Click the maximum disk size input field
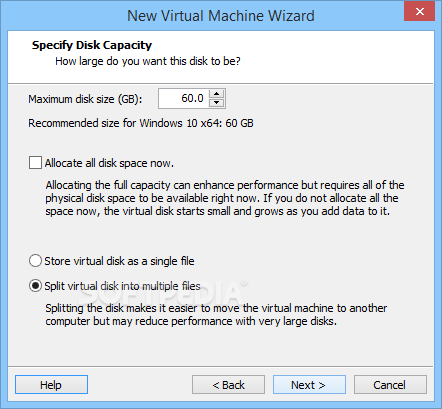Screen dimensions: 442x409 (184, 98)
